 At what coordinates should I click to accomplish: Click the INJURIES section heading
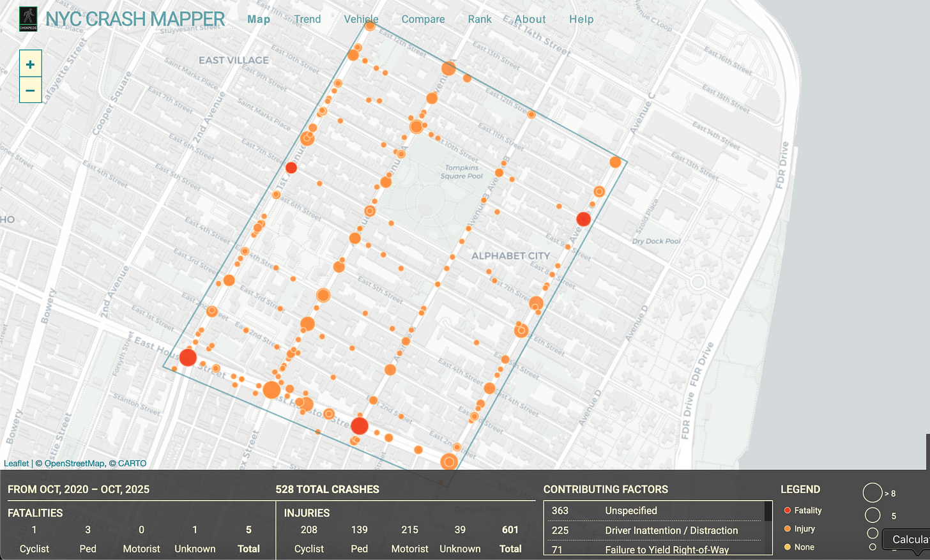pyautogui.click(x=307, y=513)
